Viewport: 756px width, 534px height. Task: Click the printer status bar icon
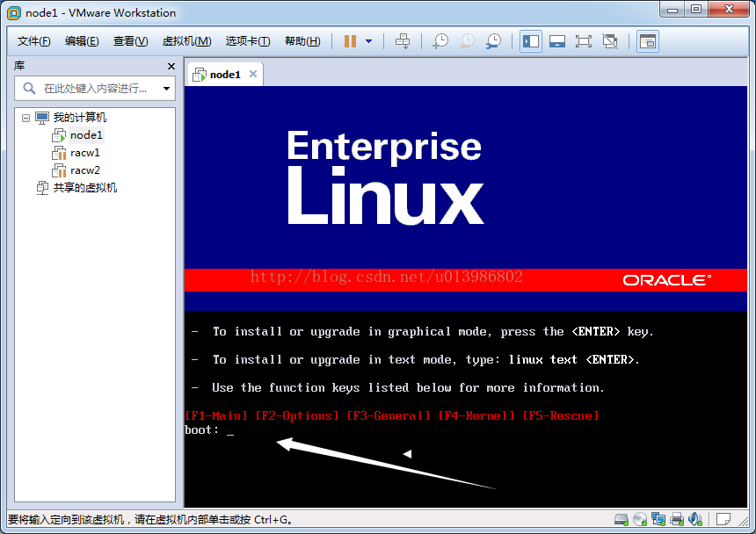[x=677, y=519]
